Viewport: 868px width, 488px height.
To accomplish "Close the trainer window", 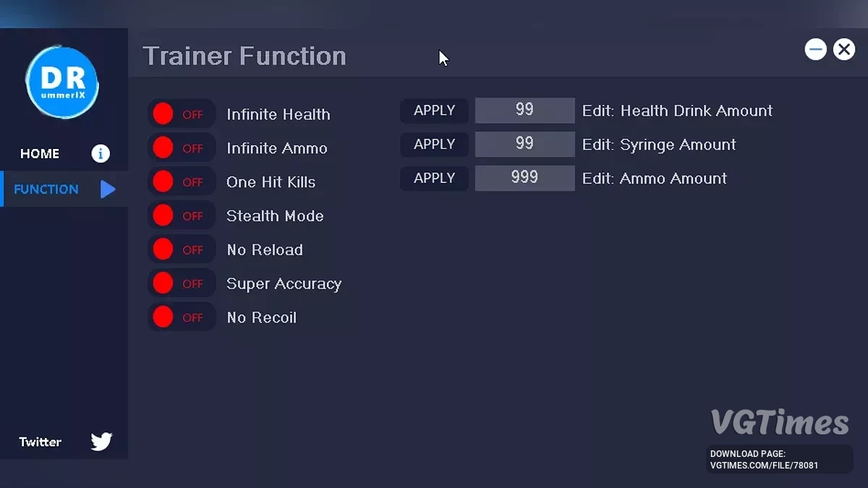I will [x=843, y=49].
